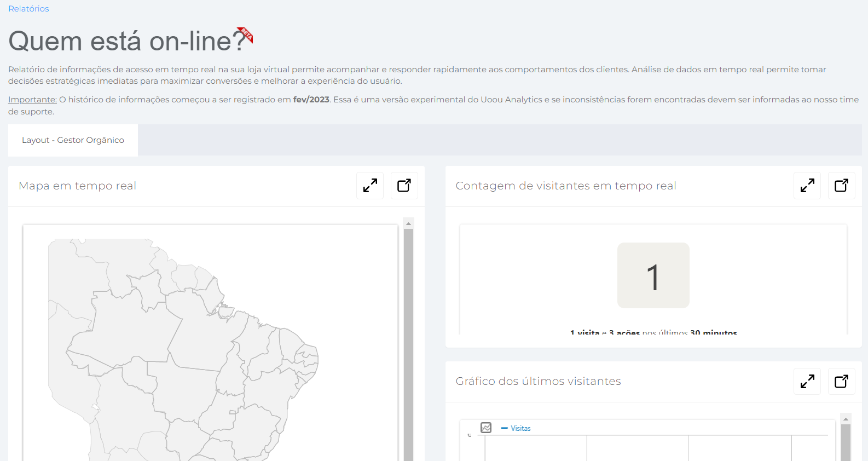This screenshot has width=868, height=461.
Task: Select the Layout - Gestor Orgânico tab
Action: tap(73, 140)
